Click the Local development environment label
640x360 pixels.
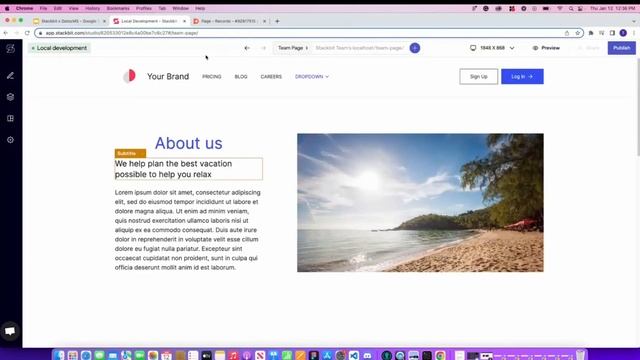pos(60,48)
